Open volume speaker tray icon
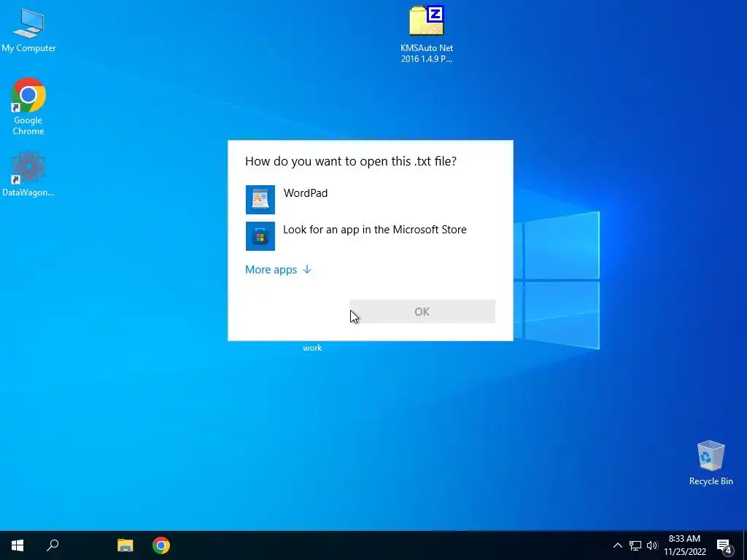The height and width of the screenshot is (560, 747). point(652,545)
